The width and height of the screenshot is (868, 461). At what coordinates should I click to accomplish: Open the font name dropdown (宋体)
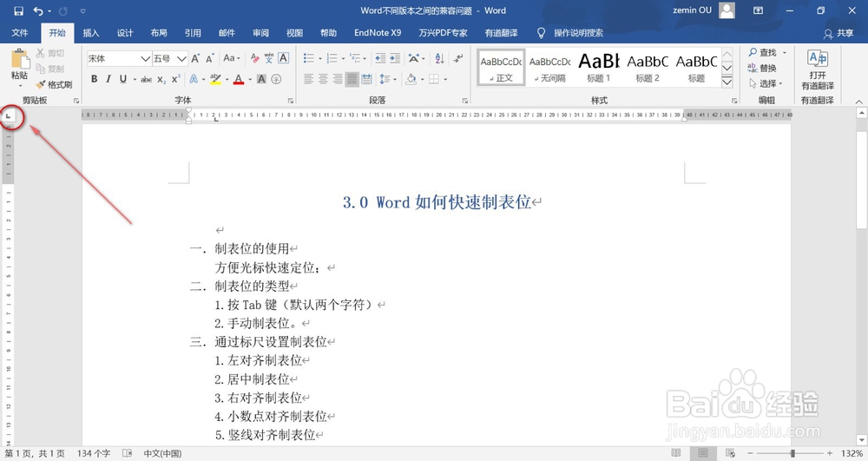click(x=145, y=58)
